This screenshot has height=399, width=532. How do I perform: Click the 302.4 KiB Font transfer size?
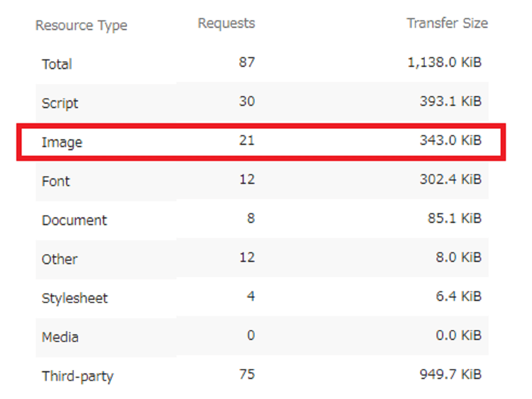click(x=450, y=180)
